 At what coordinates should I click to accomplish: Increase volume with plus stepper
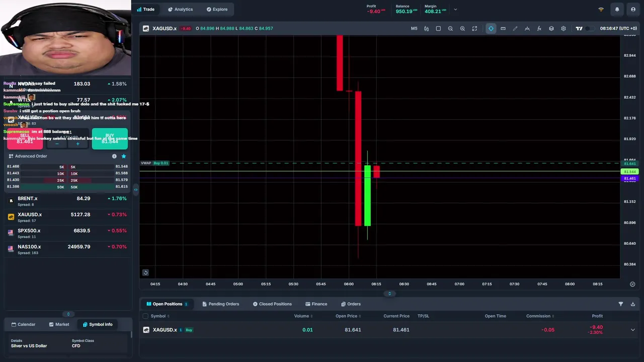(x=77, y=144)
